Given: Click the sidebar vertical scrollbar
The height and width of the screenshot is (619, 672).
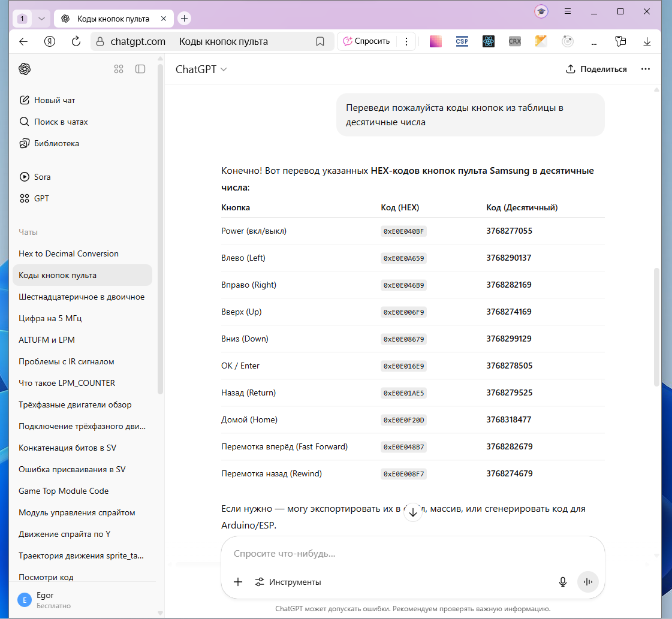Looking at the screenshot, I should (160, 229).
